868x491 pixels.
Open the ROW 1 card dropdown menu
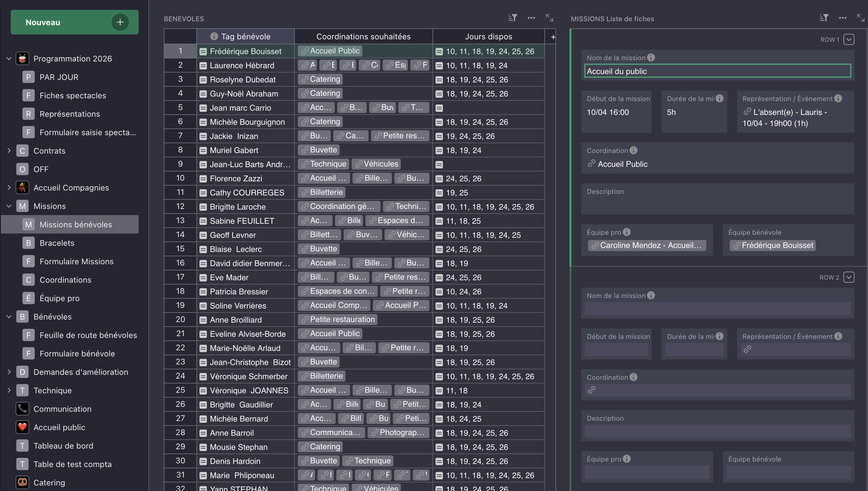pyautogui.click(x=849, y=39)
